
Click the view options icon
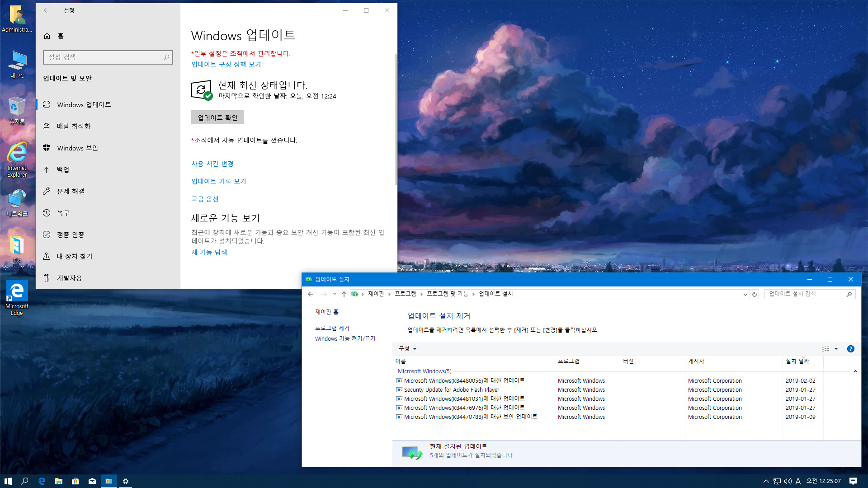(826, 349)
